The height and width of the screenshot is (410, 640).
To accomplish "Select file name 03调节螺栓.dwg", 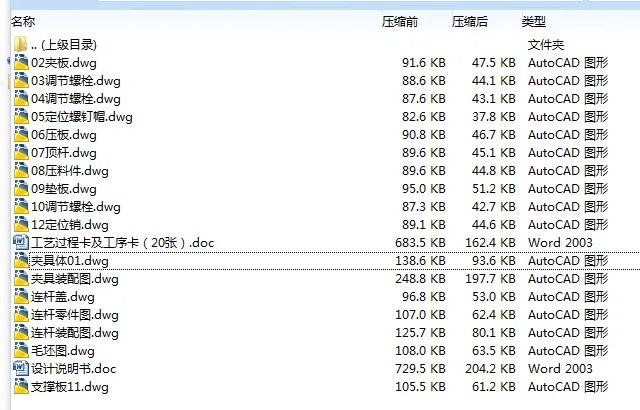I will pos(76,81).
